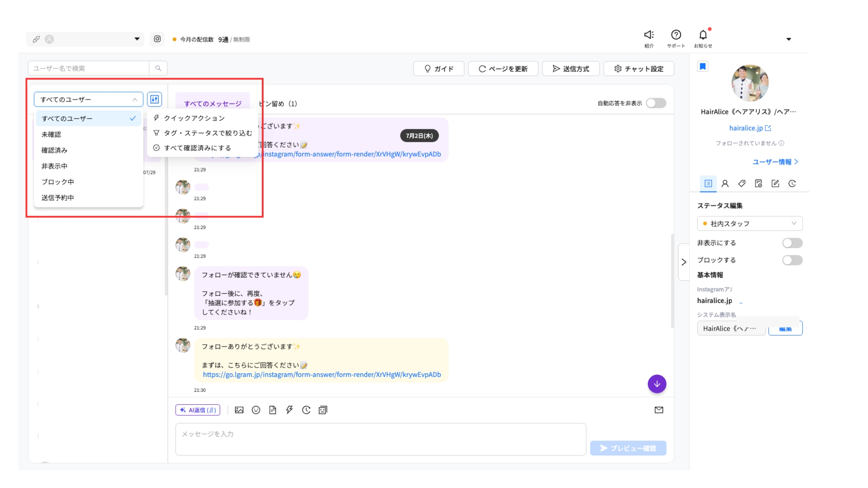This screenshot has width=868, height=488.
Task: Click the メッセージを入力 text field
Action: pyautogui.click(x=381, y=439)
